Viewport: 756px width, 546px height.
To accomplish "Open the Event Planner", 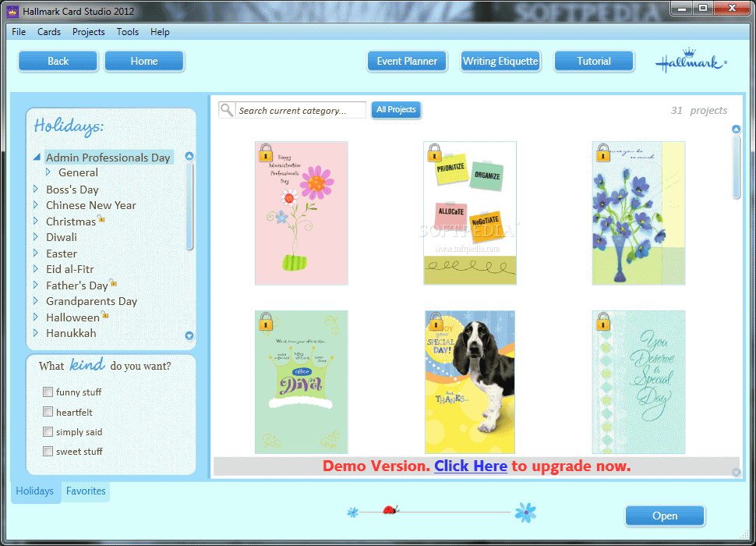I will click(407, 62).
